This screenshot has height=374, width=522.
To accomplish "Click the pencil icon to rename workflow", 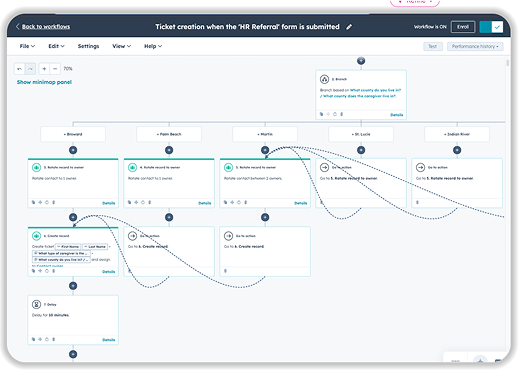I will (x=349, y=27).
